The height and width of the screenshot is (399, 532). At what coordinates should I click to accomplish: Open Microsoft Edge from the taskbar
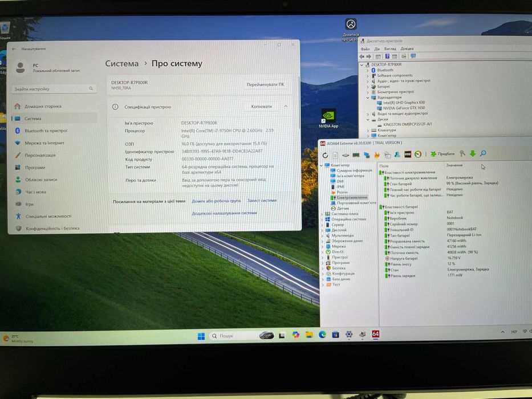[322, 335]
